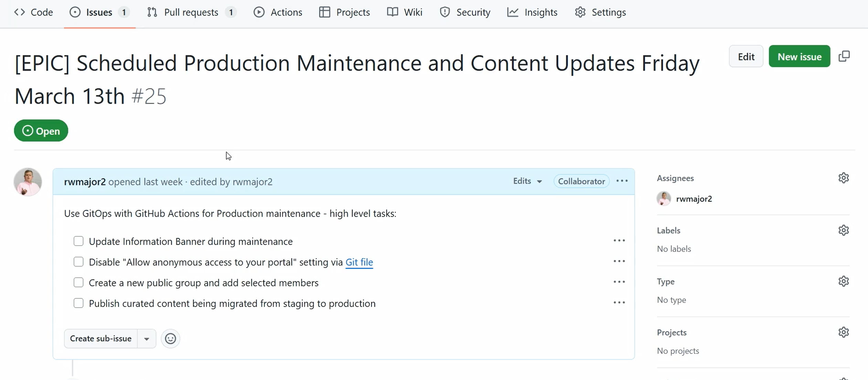The image size is (868, 380).
Task: Open Labels gear settings
Action: pyautogui.click(x=843, y=230)
